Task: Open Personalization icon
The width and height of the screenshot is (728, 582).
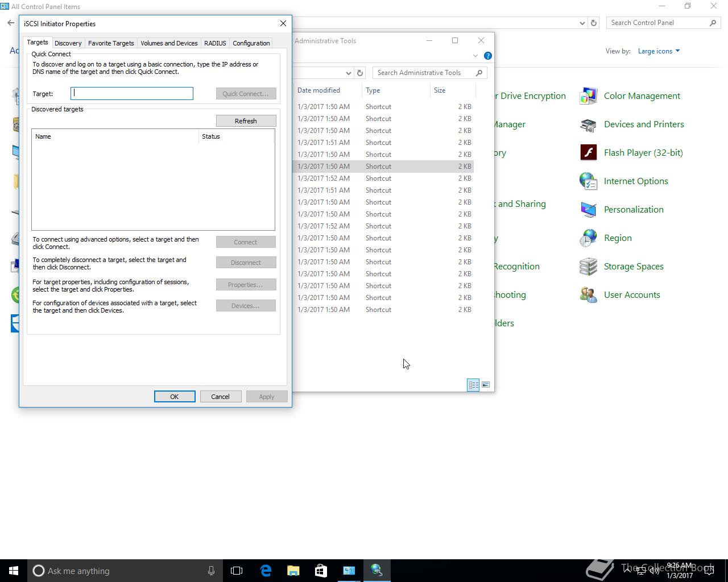Action: pyautogui.click(x=588, y=210)
